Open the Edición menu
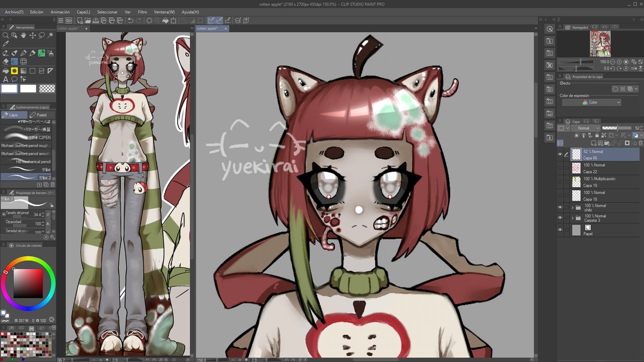Viewport: 644px width, 362px height. point(37,12)
